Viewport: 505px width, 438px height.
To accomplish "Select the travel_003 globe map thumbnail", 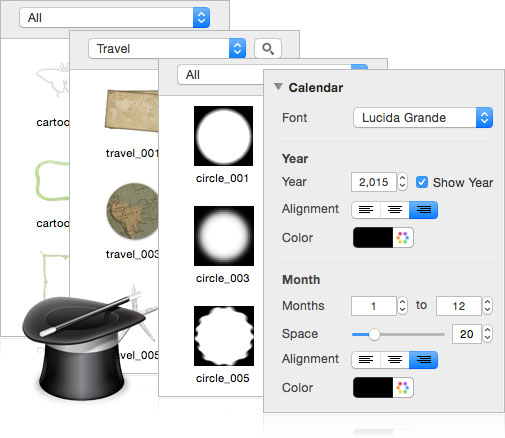I will point(132,211).
